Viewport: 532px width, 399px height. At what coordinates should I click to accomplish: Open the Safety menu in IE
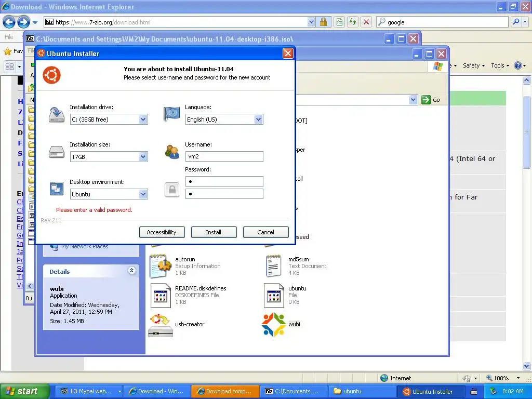[x=474, y=65]
